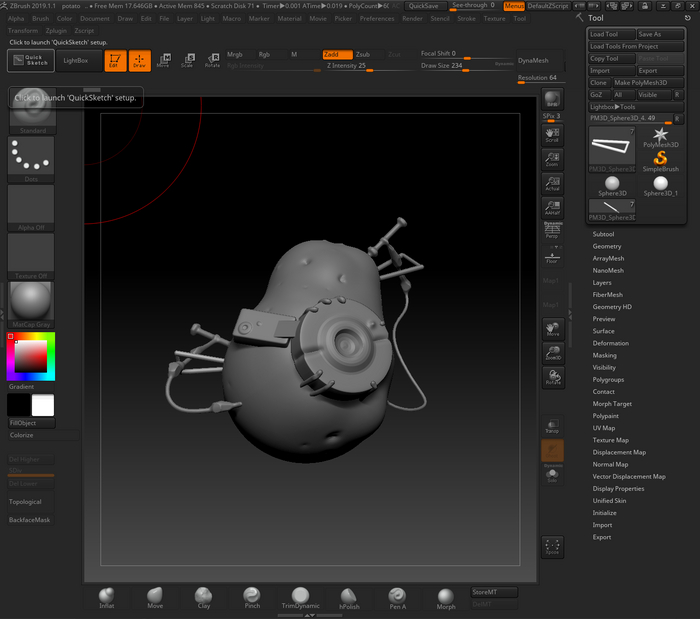Viewport: 700px width, 619px height.
Task: Pick the Inflat brush
Action: pyautogui.click(x=107, y=596)
